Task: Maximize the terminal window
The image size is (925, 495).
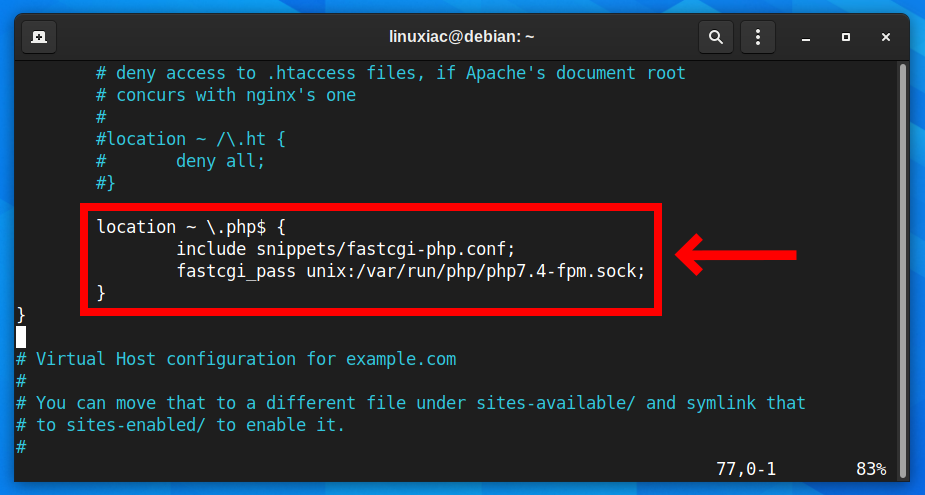Action: pyautogui.click(x=846, y=37)
